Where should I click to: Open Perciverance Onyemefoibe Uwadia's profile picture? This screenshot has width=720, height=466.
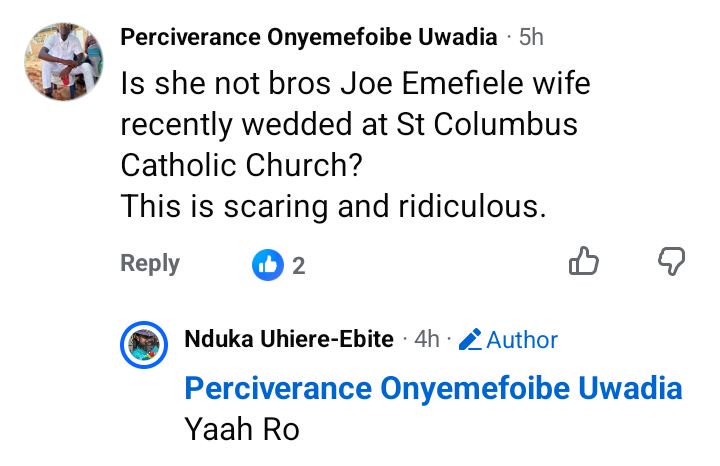pos(64,62)
